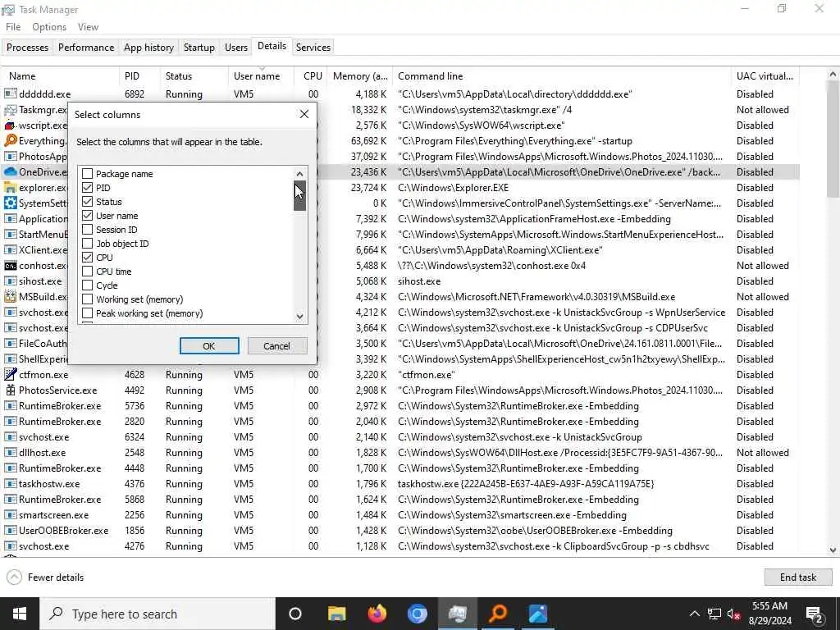Open Photos app on the taskbar
This screenshot has height=630, width=840.
(538, 614)
